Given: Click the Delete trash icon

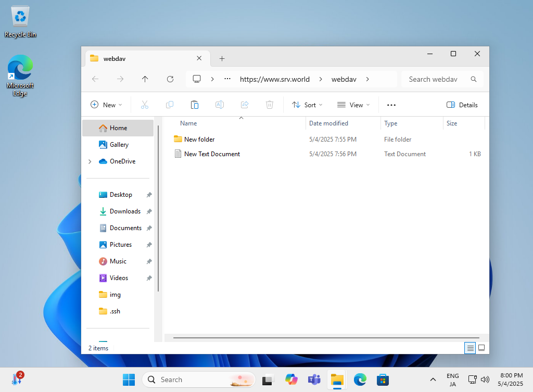Looking at the screenshot, I should [x=270, y=105].
